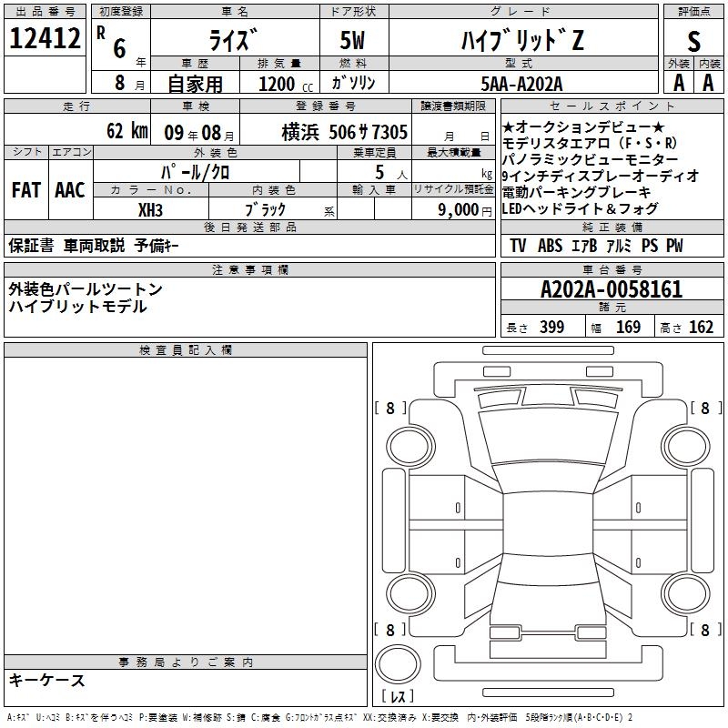Image resolution: width=728 pixels, height=728 pixels.
Task: Click the 9インチディスプレーオーディオ line
Action: coord(601,176)
